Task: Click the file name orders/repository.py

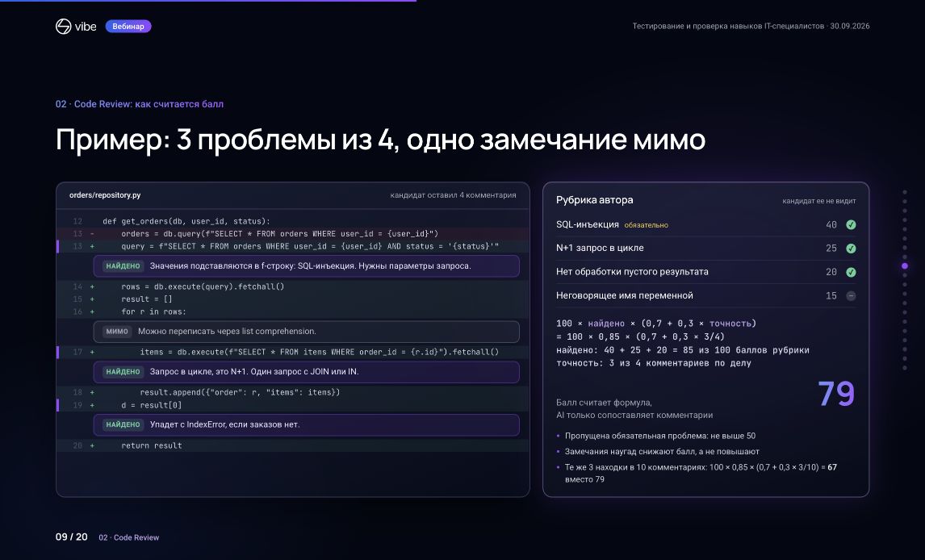Action: [105, 195]
